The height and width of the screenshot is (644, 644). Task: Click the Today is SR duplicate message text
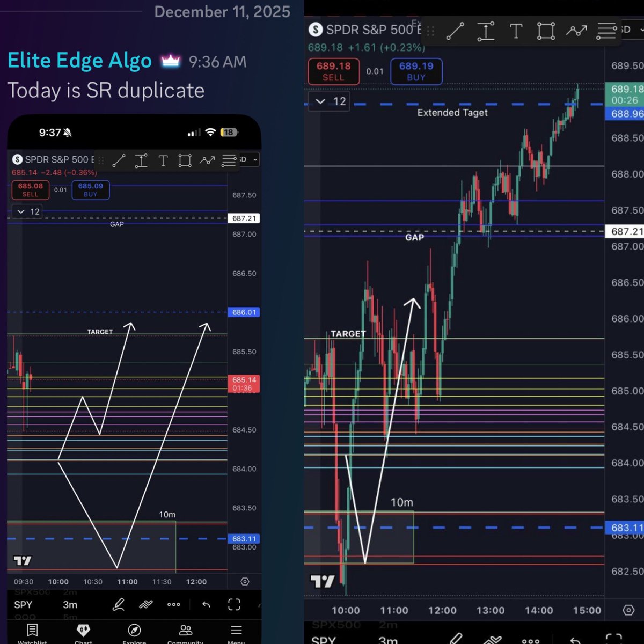click(x=106, y=90)
